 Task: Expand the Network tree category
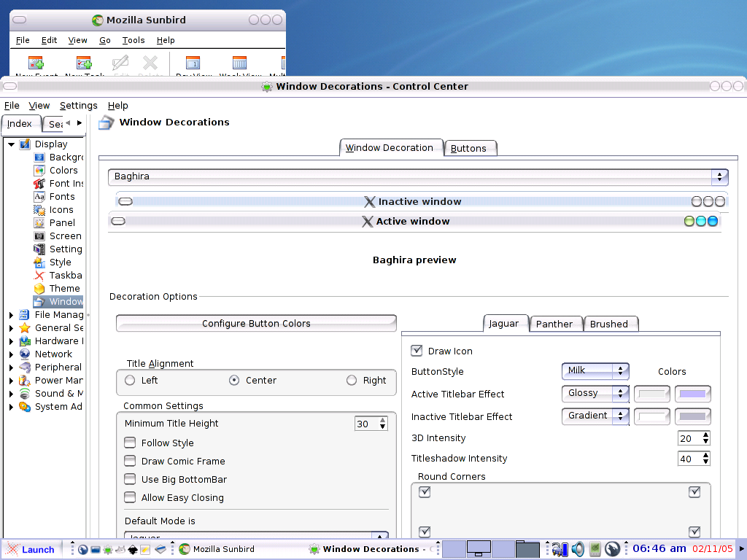click(x=12, y=354)
